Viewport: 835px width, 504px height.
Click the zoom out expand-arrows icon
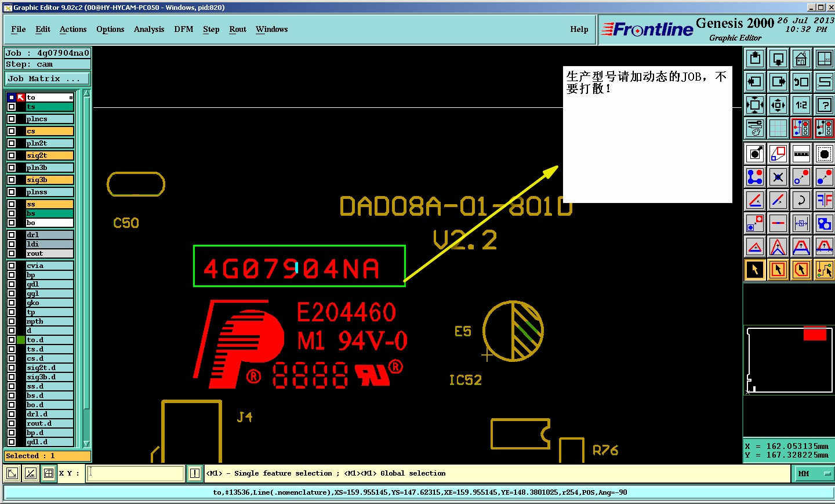click(755, 105)
